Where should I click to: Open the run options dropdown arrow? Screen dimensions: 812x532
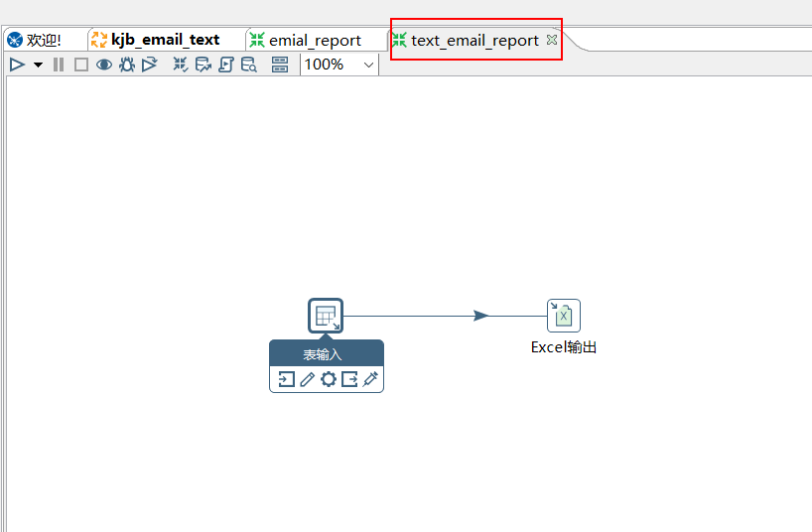(38, 65)
